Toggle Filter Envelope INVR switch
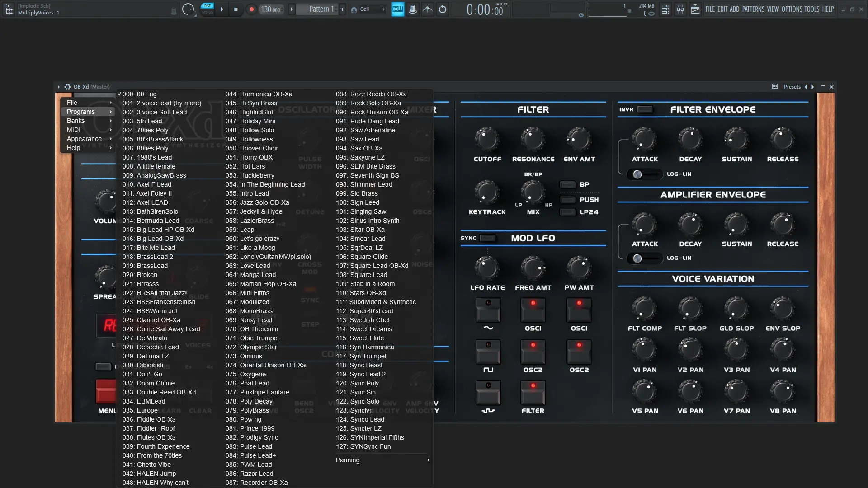 645,109
